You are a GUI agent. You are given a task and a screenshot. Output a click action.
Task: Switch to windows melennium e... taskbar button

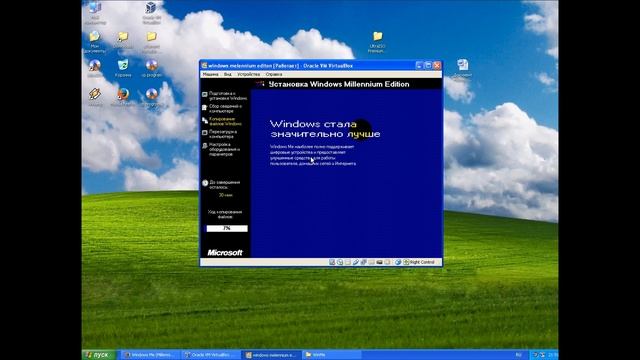(x=272, y=355)
